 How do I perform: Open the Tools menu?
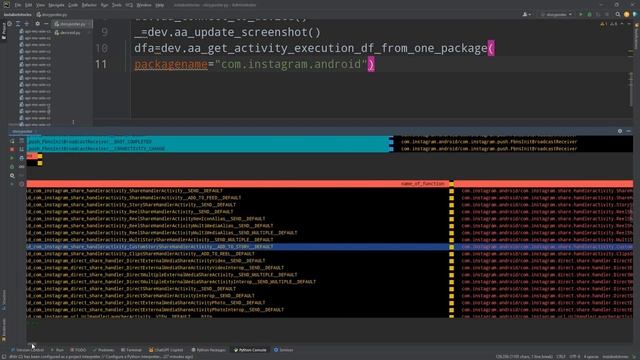click(117, 5)
